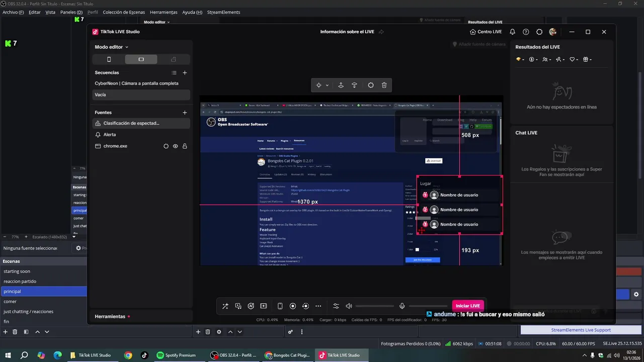Switch to portrait phone layout
Image resolution: width=644 pixels, height=362 pixels.
pyautogui.click(x=109, y=59)
